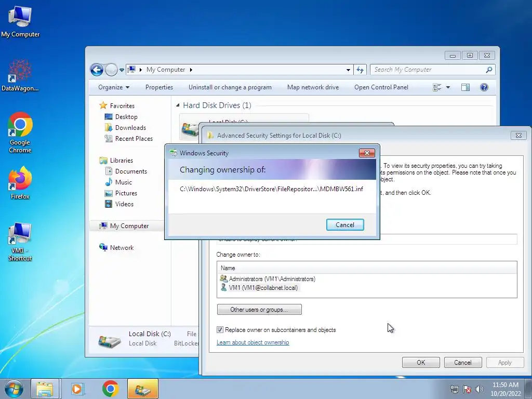
Task: Open My Computer desktop icon
Action: tap(20, 22)
